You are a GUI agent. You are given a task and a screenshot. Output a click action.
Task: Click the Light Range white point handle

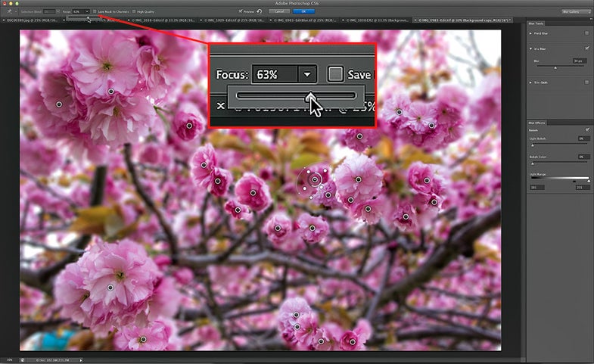(589, 182)
